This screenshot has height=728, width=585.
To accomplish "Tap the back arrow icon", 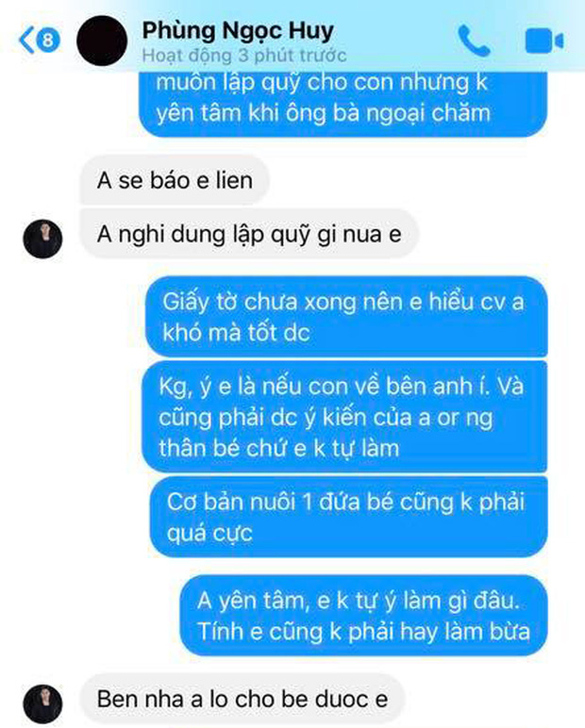I will (x=25, y=41).
